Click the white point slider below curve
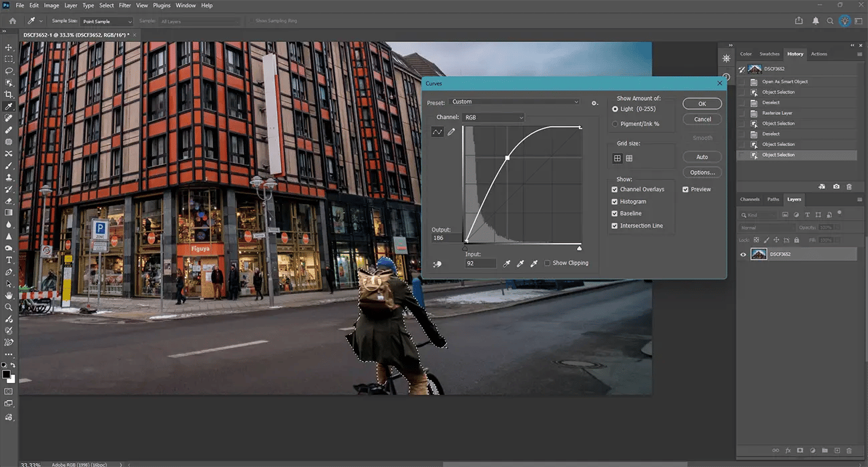868x467 pixels. point(579,248)
